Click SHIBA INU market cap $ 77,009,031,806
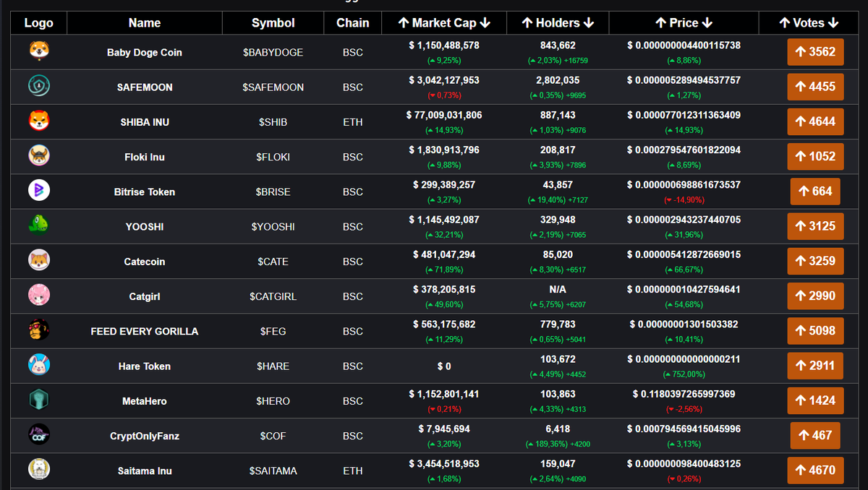The height and width of the screenshot is (490, 868). point(444,115)
